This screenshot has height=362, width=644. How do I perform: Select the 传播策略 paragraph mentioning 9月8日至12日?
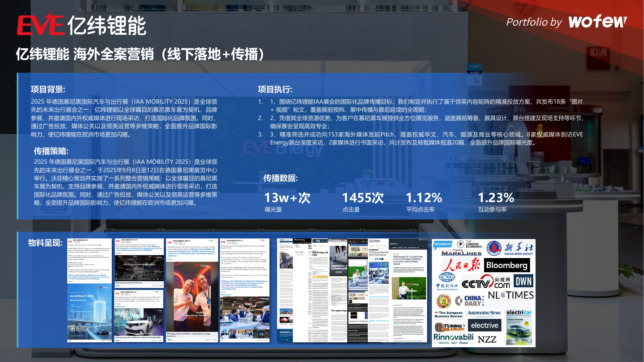(x=126, y=182)
